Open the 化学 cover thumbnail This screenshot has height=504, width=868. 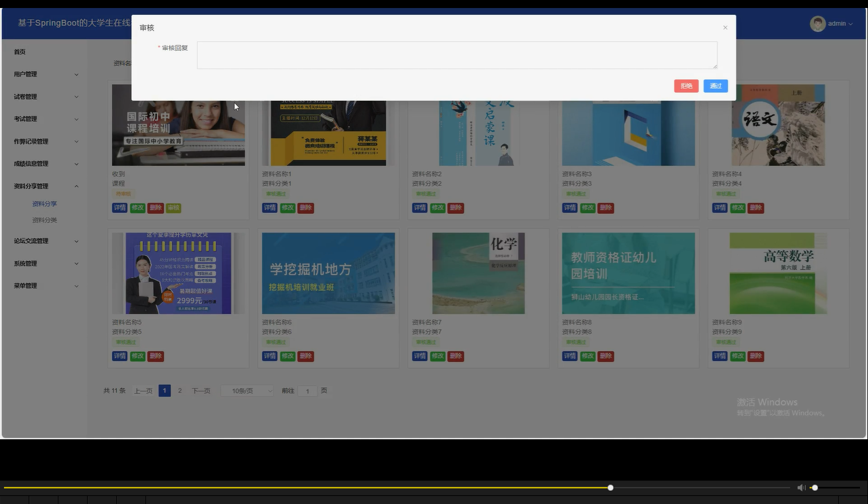(x=479, y=273)
